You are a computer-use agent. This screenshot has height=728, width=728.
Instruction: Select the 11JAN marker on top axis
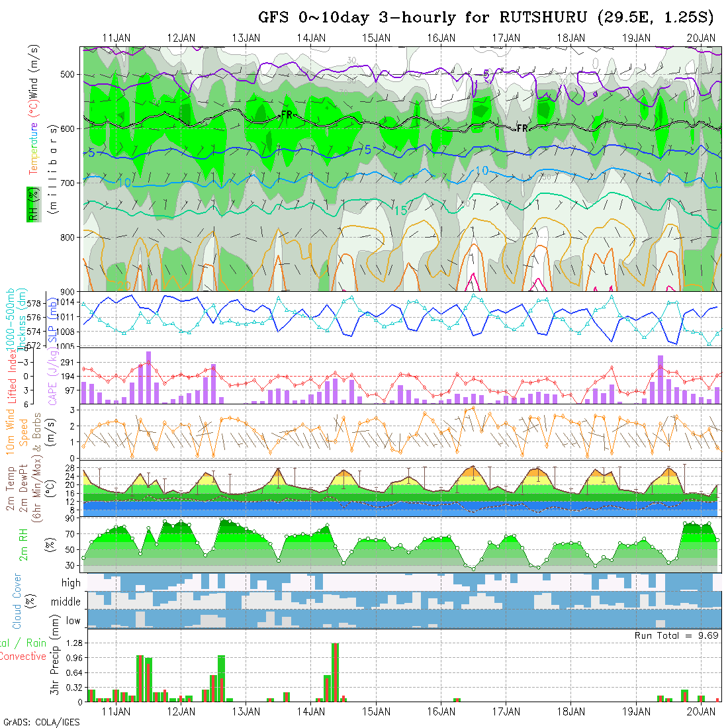pyautogui.click(x=116, y=38)
